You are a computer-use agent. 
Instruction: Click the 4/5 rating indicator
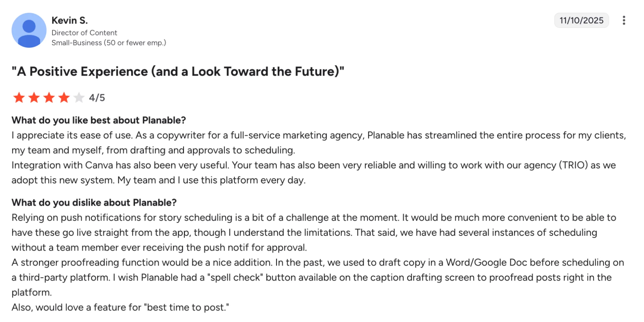(x=97, y=97)
